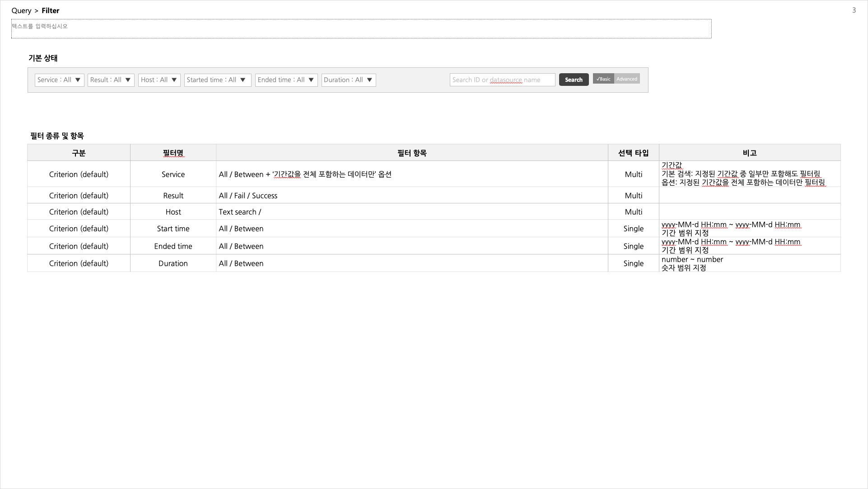Click the Criterion (default) cell in Duration row
The height and width of the screenshot is (489, 868).
tap(79, 263)
